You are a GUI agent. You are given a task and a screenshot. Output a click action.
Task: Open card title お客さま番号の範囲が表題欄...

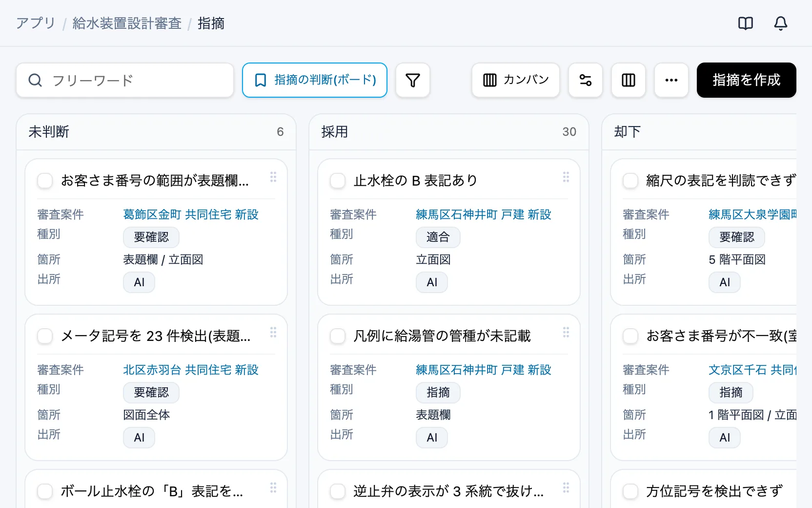pyautogui.click(x=155, y=181)
